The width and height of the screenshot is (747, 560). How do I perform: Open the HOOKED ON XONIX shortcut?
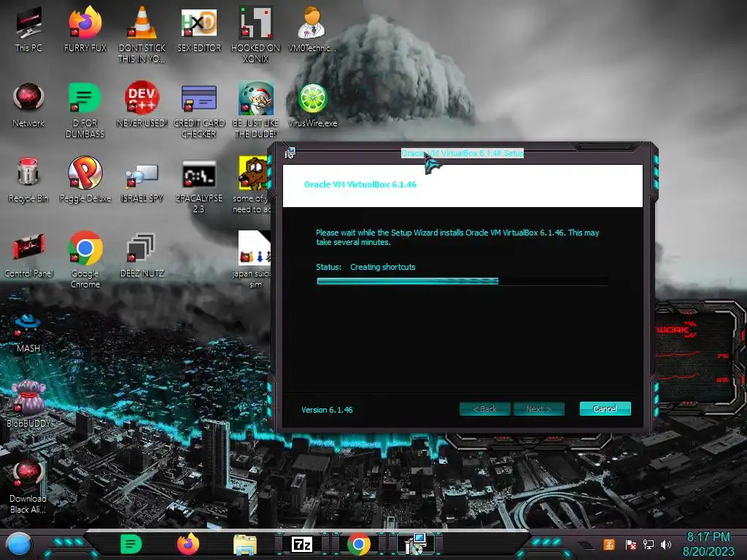255,34
